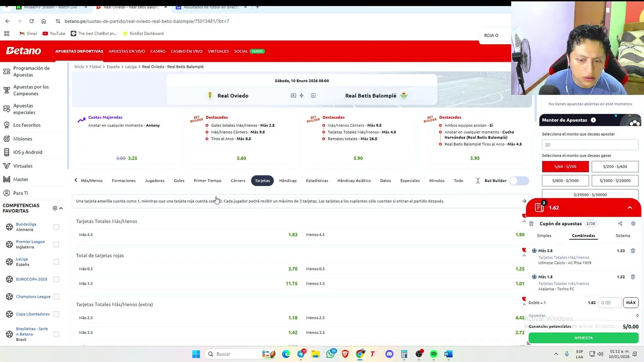The image size is (644, 362).
Task: Open the Hándicap Asiático tab
Action: 354,180
